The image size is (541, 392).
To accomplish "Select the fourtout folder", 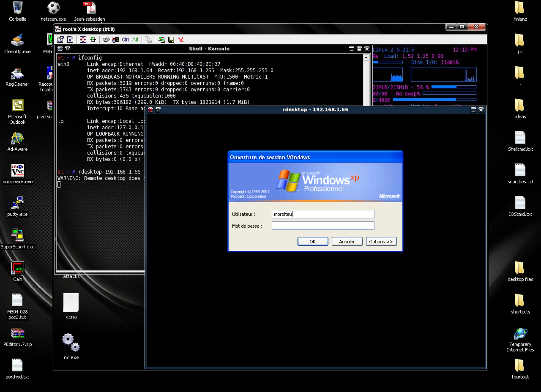I will [520, 369].
